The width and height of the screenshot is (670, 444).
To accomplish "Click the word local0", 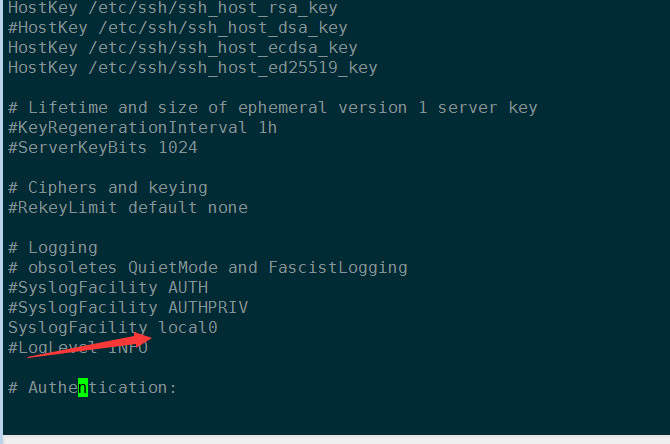I will [x=188, y=327].
